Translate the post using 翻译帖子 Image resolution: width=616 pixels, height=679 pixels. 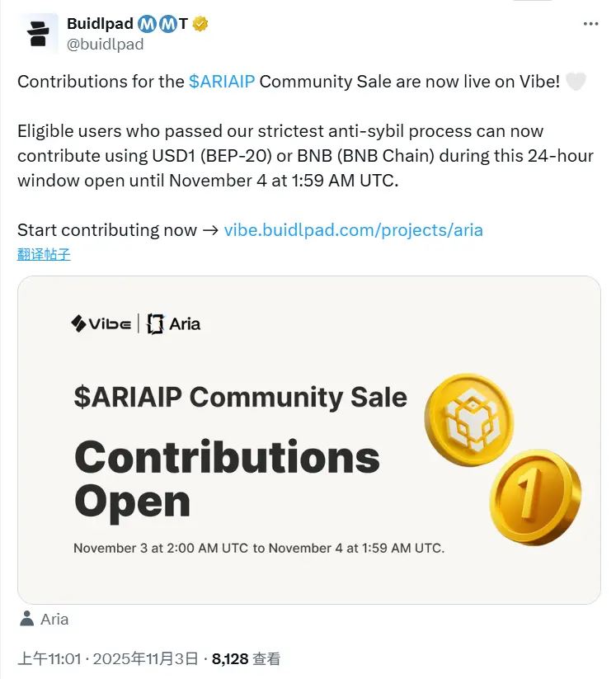43,255
